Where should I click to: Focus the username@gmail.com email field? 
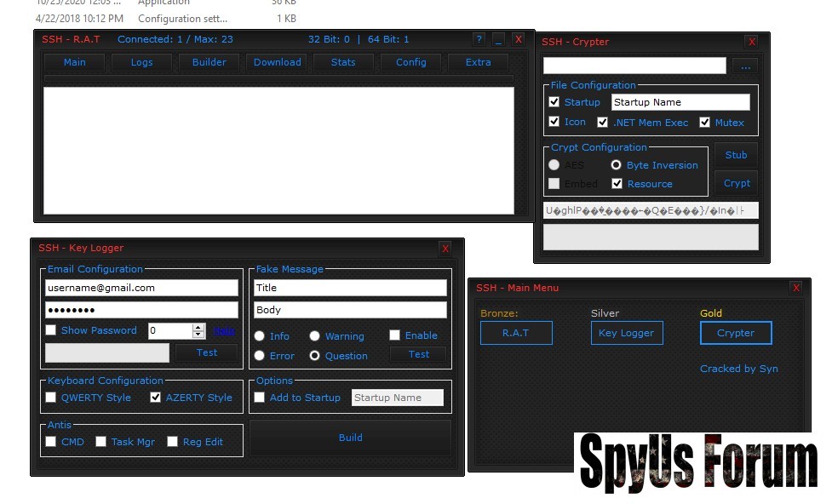coord(141,288)
